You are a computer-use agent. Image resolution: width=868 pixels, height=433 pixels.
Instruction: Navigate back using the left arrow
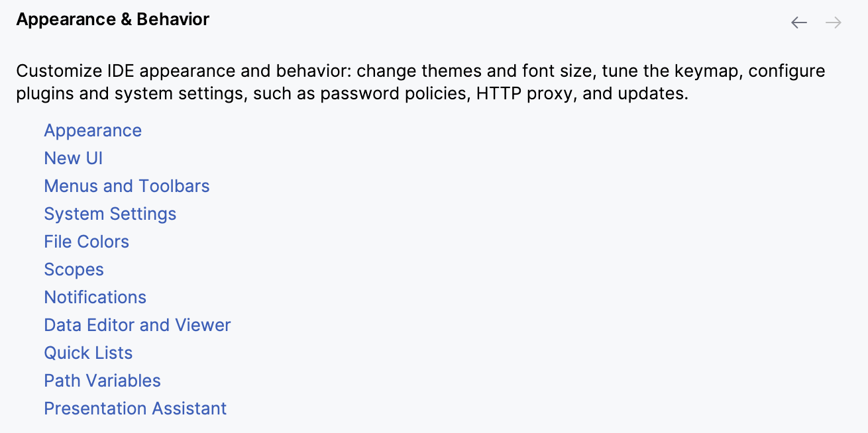(x=798, y=22)
